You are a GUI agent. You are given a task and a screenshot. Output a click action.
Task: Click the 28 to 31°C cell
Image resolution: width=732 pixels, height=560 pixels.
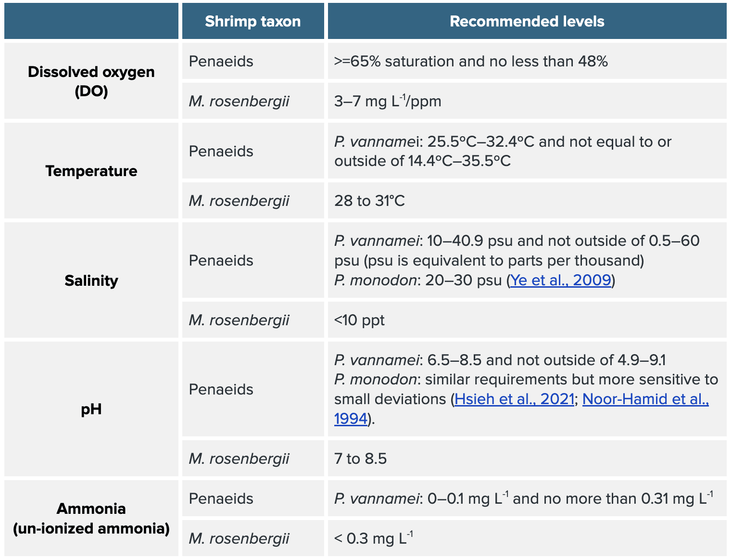369,201
